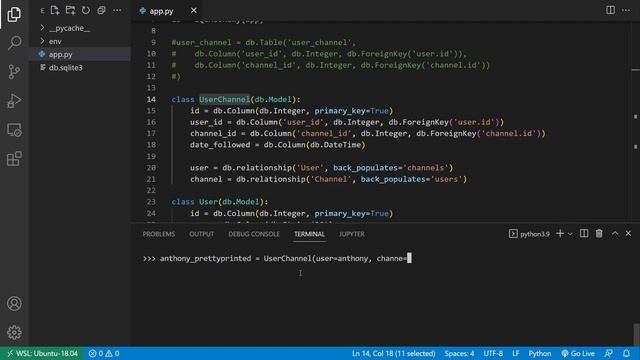
Task: Start Go Live server
Action: coord(578,353)
